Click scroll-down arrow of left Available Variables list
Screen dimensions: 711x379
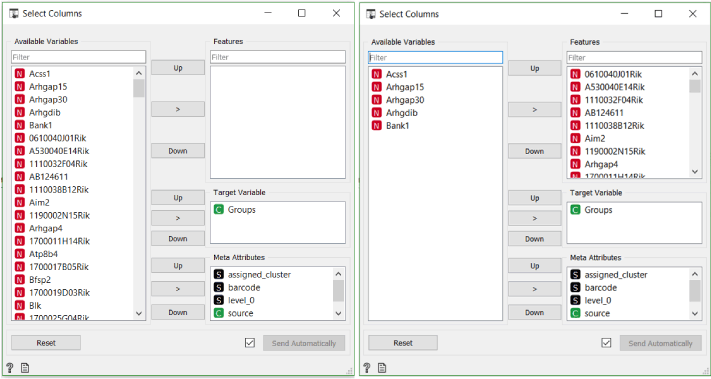click(139, 313)
